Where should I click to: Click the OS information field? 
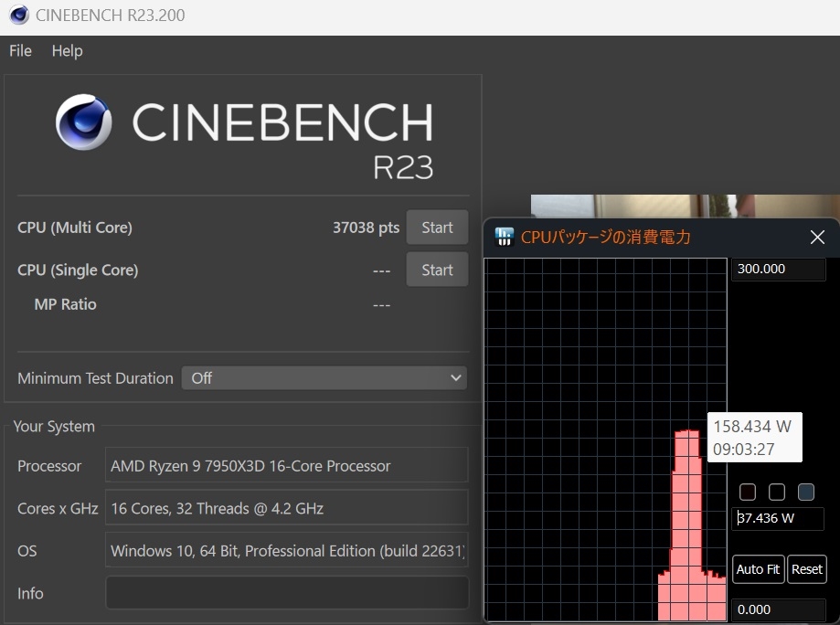[287, 550]
